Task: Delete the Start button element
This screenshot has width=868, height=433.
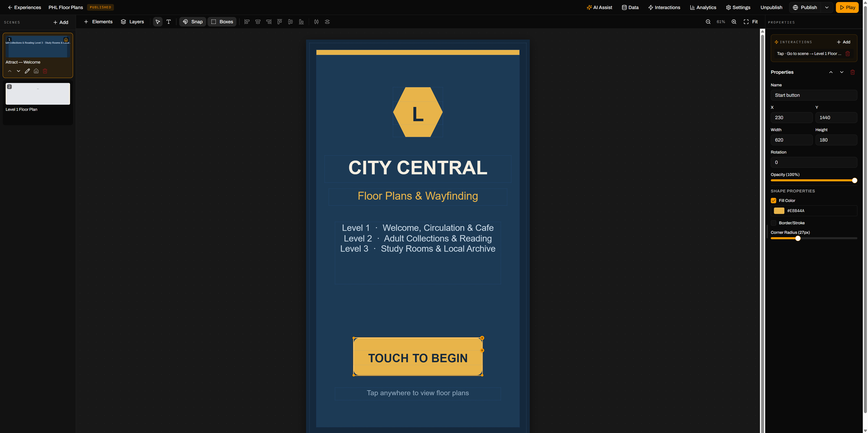Action: click(x=852, y=72)
